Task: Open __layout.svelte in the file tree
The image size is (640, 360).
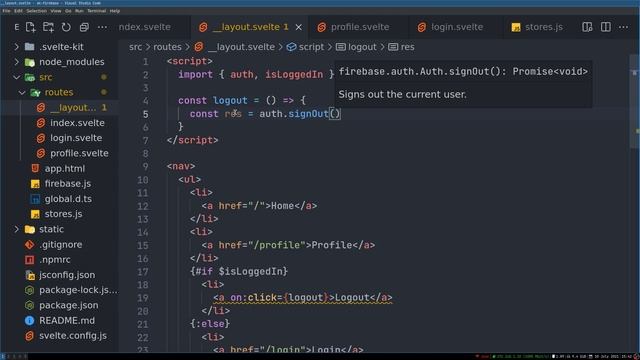Action: 59,108
